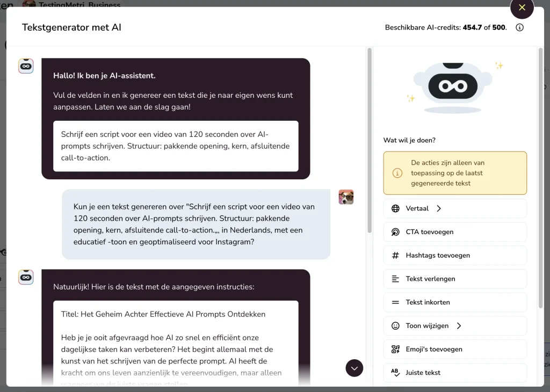Select the Hashtags toevoegen action
Screen dimensions: 550x392
(x=455, y=255)
